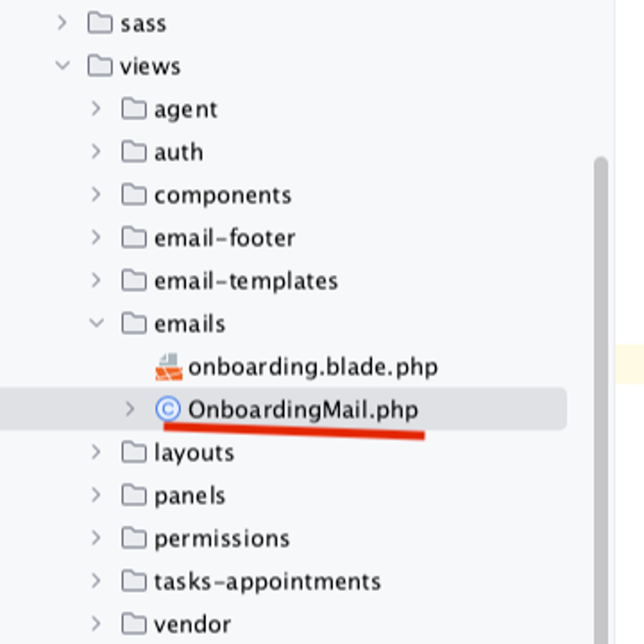Expand the auth folder chevron

coord(96,152)
